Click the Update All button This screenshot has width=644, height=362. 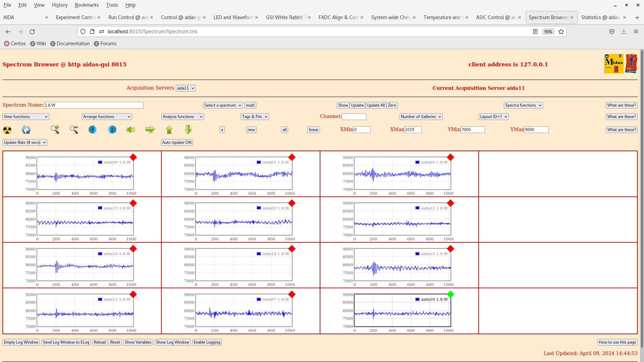376,105
